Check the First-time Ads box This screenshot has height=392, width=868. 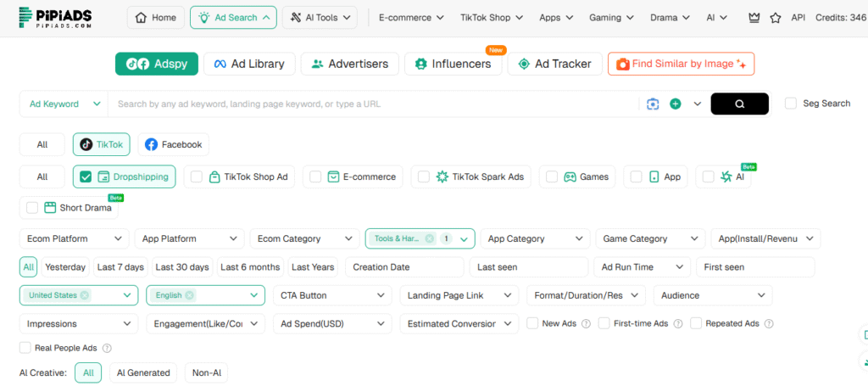pos(604,323)
